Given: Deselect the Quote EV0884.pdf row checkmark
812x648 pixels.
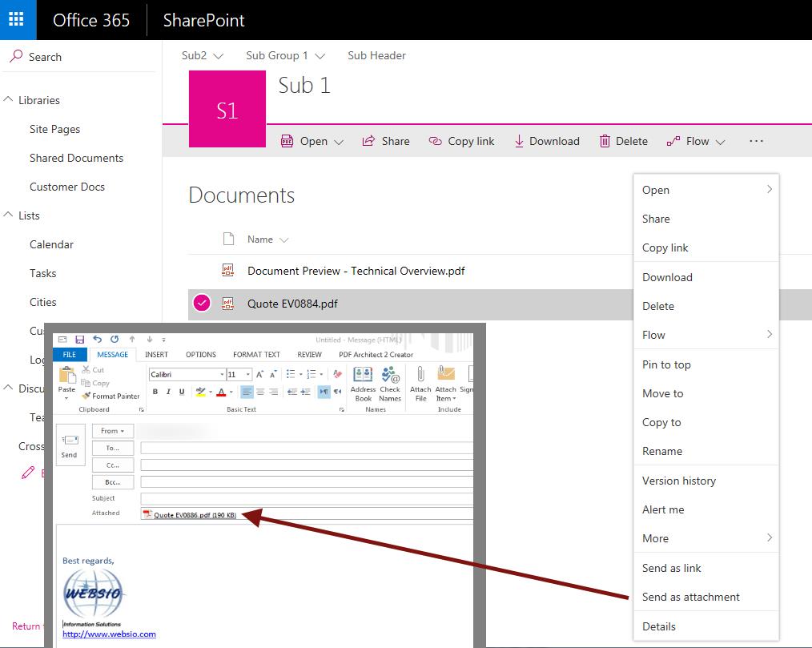Looking at the screenshot, I should coord(202,303).
